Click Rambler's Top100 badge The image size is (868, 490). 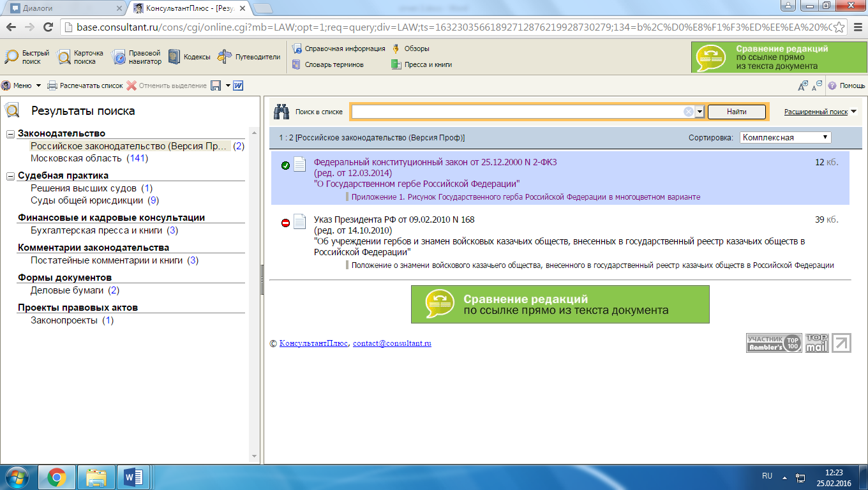pos(774,343)
